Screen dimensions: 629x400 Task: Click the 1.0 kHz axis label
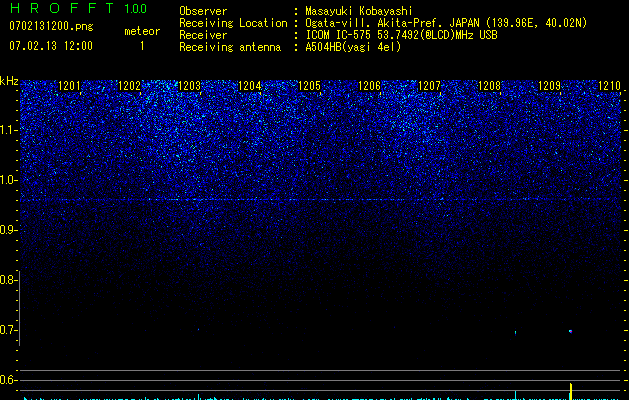point(8,180)
